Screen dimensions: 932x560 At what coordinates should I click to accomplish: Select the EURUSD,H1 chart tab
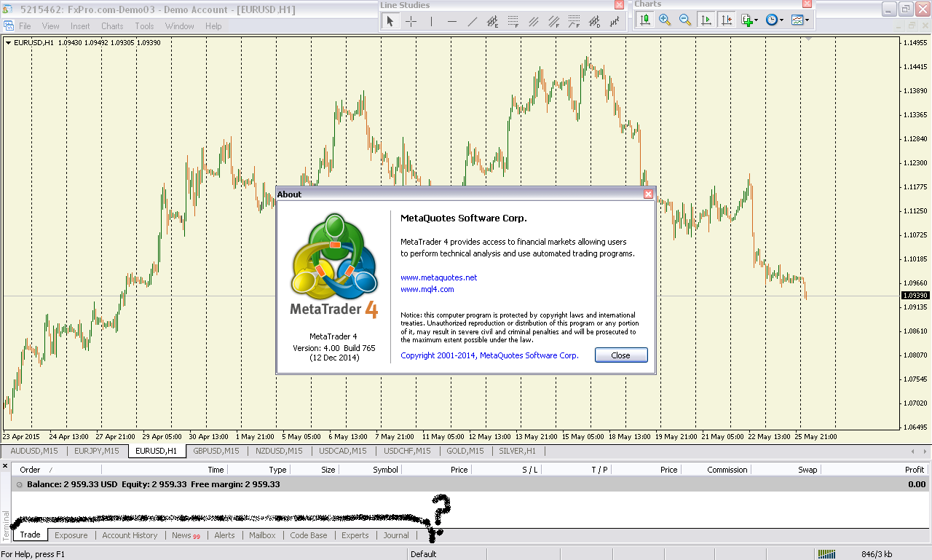157,451
